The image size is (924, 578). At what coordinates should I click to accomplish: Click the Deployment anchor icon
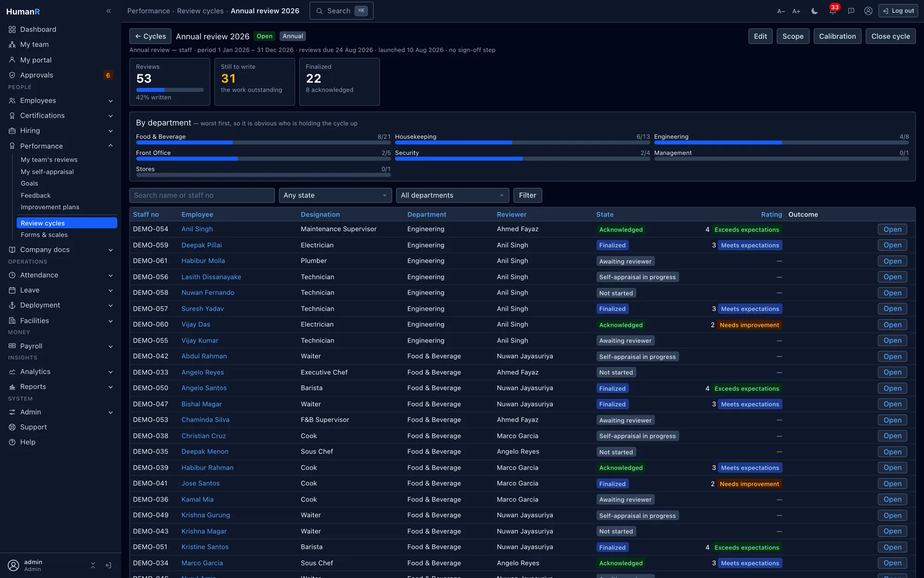tap(12, 306)
